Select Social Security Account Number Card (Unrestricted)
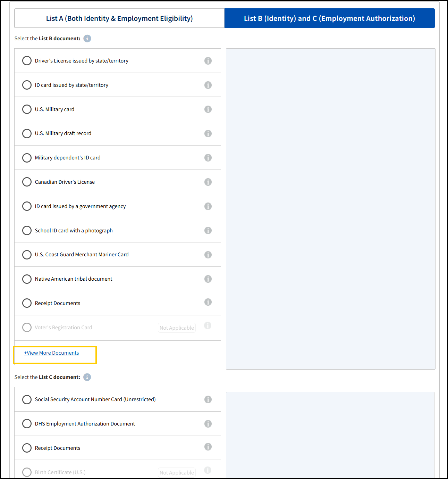Viewport: 448px width, 479px height. tap(27, 399)
